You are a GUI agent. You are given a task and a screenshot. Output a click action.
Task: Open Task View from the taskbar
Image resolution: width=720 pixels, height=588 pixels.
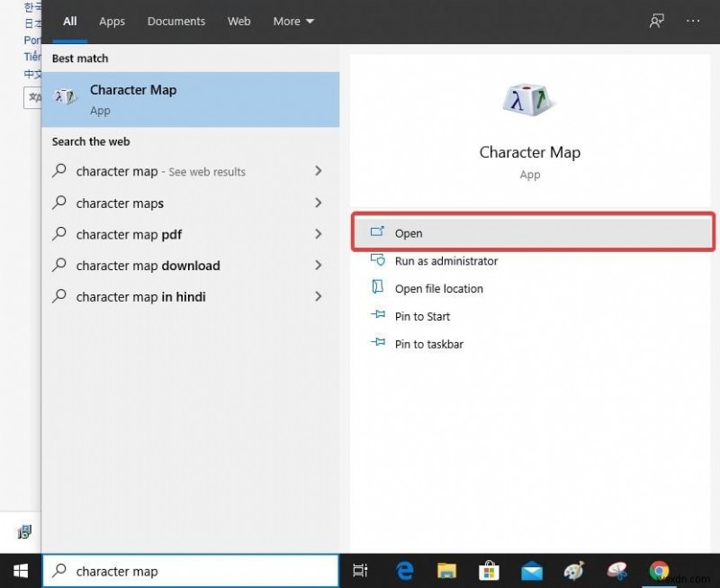click(360, 571)
